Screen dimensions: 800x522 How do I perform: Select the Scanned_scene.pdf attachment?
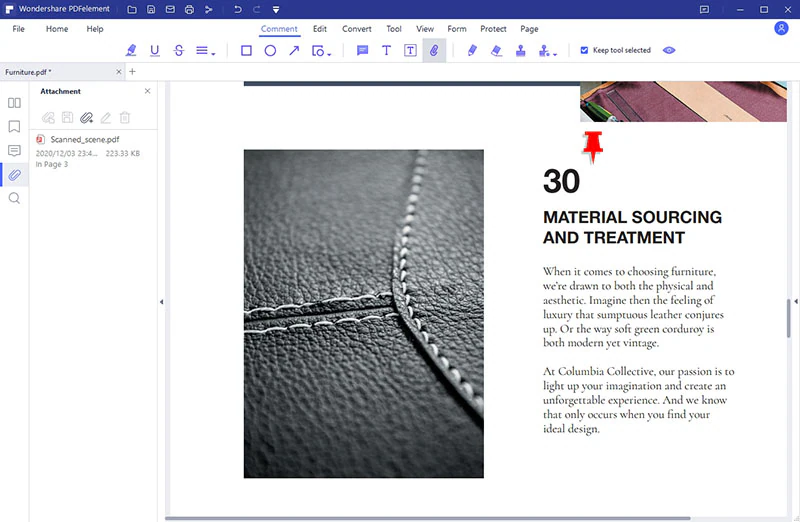tap(93, 151)
